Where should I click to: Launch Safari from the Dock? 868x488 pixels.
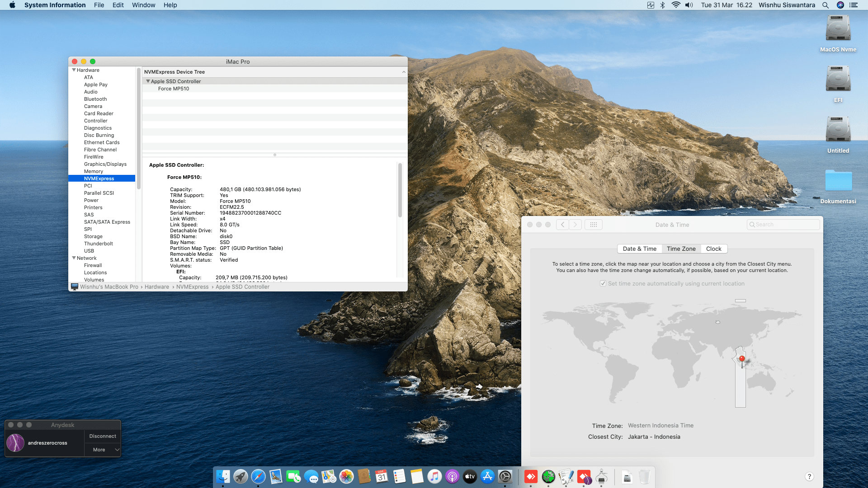(258, 476)
